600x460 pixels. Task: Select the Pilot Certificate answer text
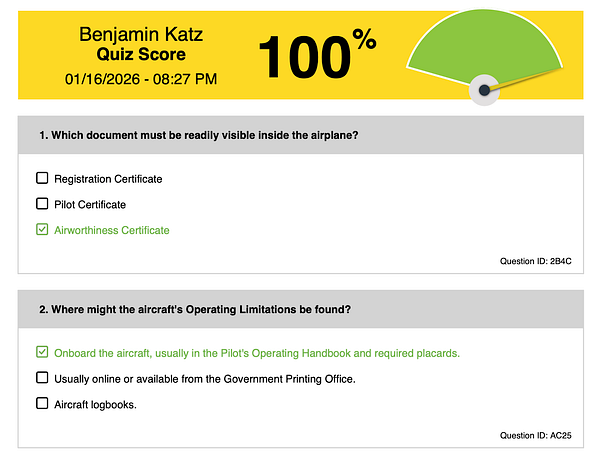pos(90,204)
